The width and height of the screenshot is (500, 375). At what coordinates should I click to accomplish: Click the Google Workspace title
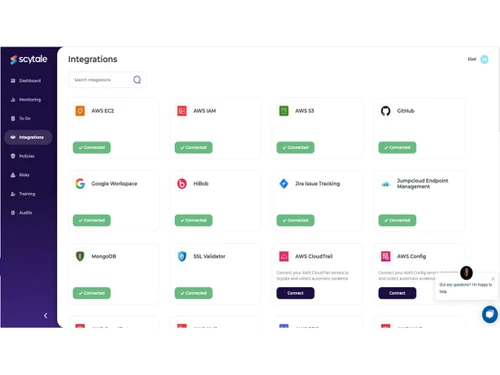click(x=114, y=184)
